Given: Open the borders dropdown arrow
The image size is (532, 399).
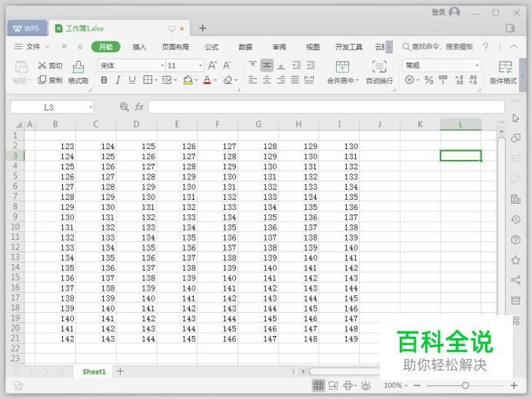Looking at the screenshot, I should (156, 81).
